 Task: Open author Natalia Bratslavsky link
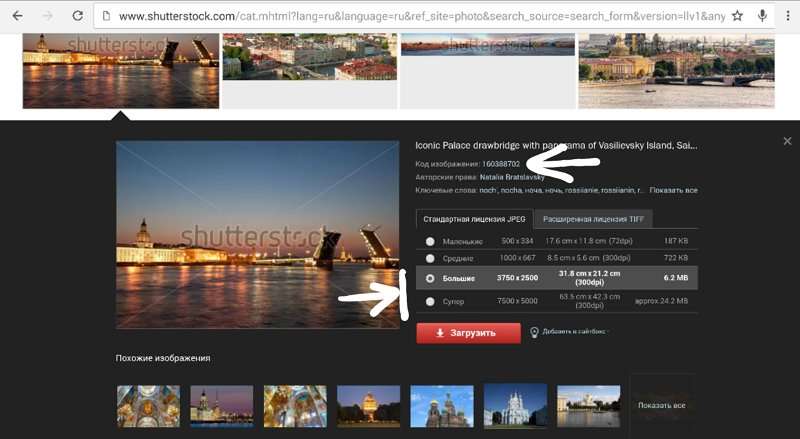click(512, 177)
